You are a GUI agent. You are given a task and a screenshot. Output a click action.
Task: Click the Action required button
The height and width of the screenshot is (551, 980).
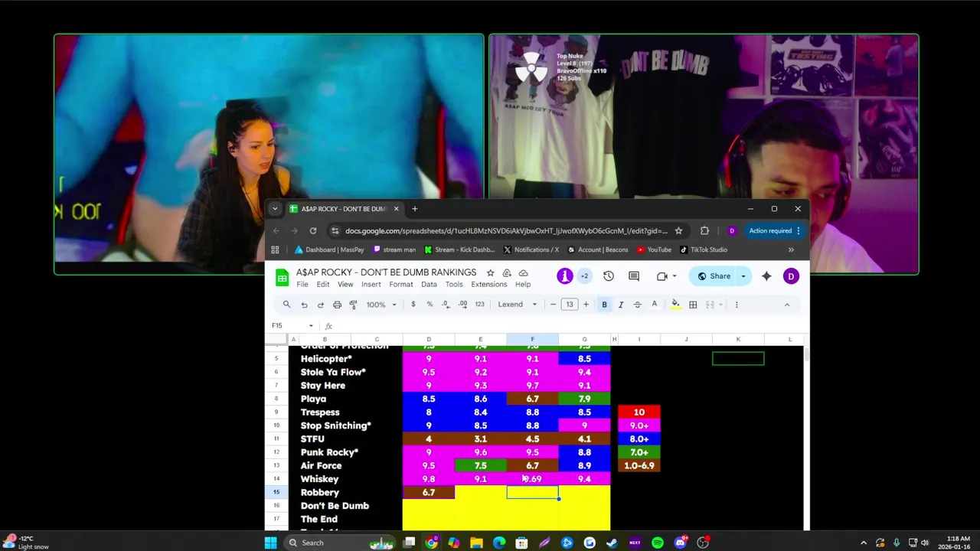click(775, 230)
